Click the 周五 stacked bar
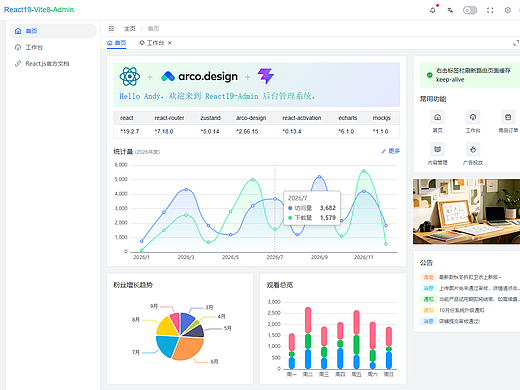 [x=356, y=340]
